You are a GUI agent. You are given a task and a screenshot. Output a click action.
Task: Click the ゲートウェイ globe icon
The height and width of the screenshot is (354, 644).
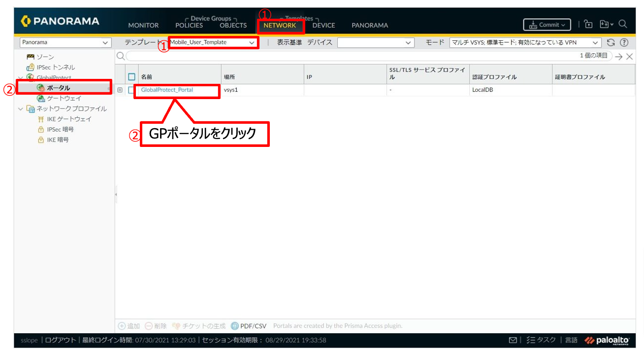pyautogui.click(x=41, y=98)
